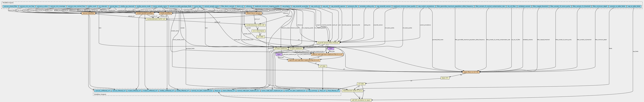644x102 pixels.
Task: Click the final_filtered_vcf output node
Action: (x=333, y=91)
